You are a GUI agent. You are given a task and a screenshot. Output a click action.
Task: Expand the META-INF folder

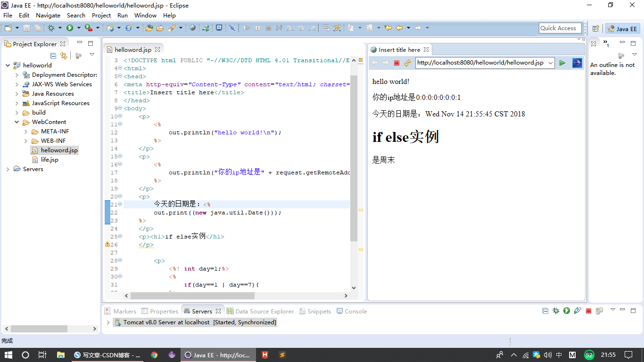(x=26, y=132)
